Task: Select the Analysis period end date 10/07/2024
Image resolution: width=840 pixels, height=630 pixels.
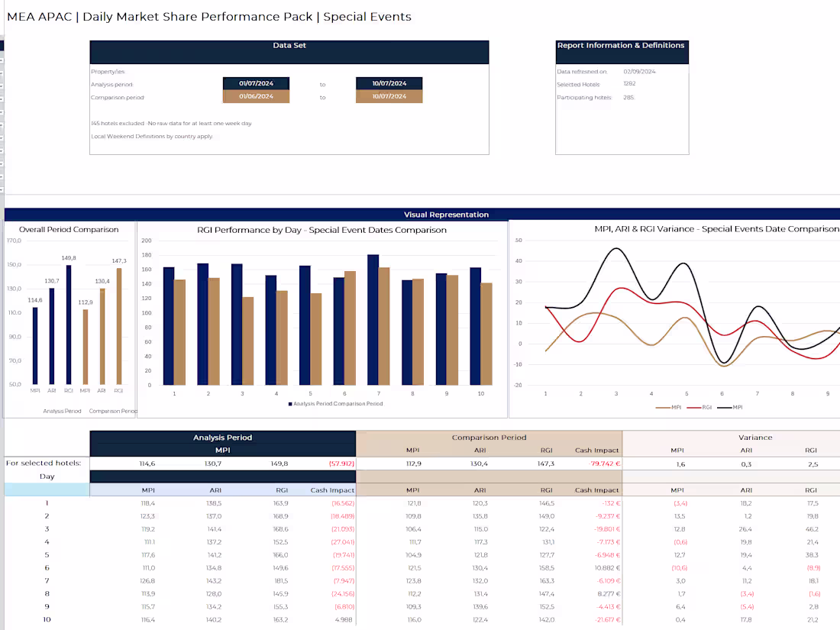Action: point(388,84)
